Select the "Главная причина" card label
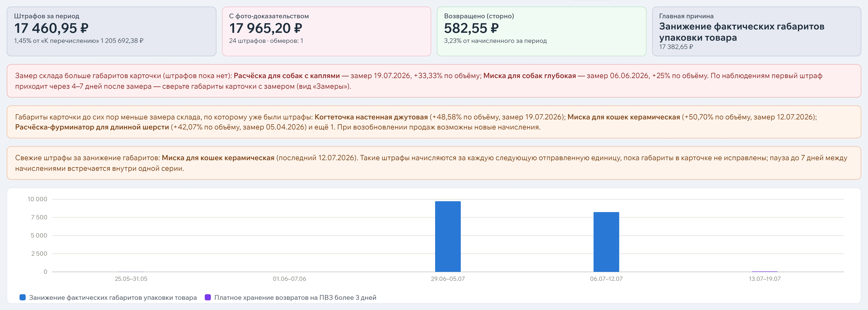 tap(686, 16)
